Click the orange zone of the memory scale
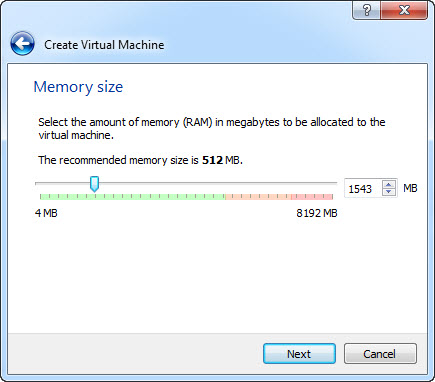 point(258,197)
